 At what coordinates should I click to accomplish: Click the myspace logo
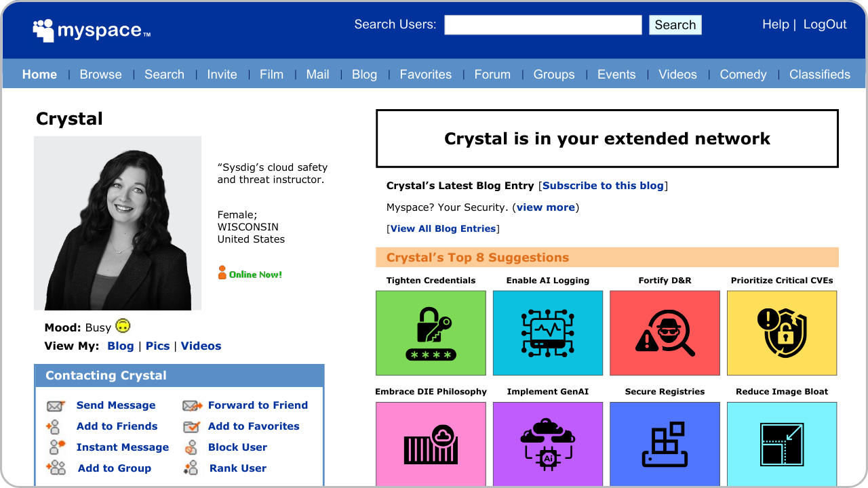[92, 30]
